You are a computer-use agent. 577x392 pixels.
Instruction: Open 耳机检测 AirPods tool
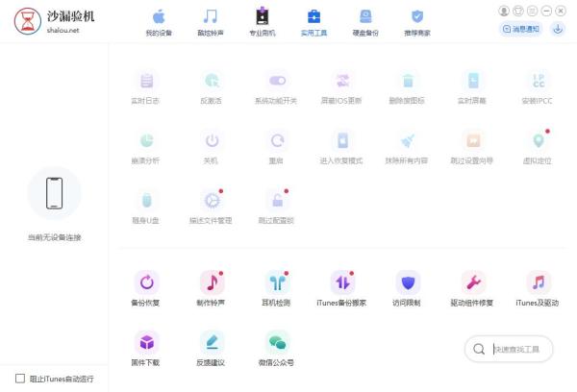pyautogui.click(x=276, y=290)
